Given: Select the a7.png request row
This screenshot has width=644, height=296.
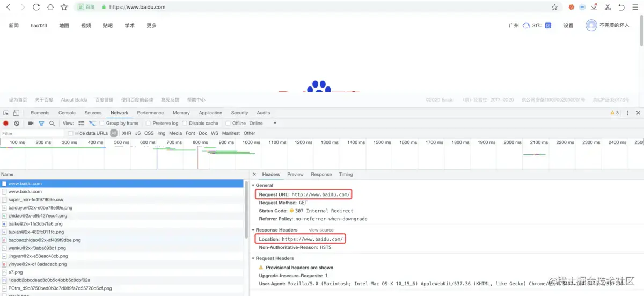Looking at the screenshot, I should [x=122, y=272].
